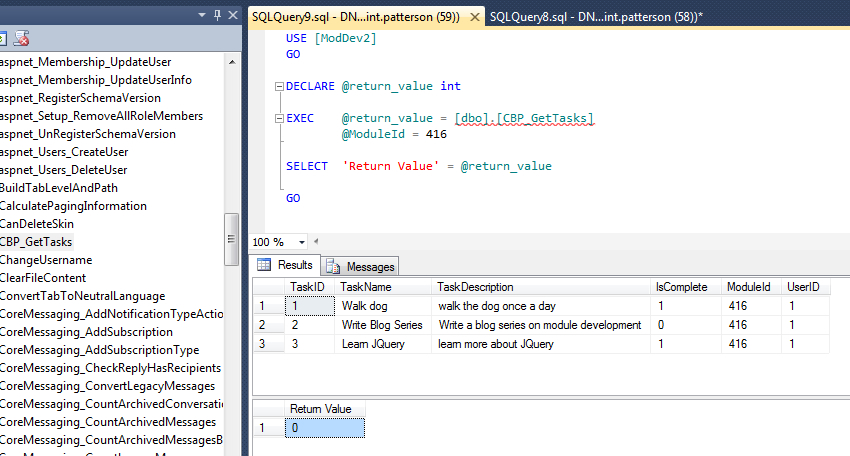Screen dimensions: 850x456
Task: Select ClearFileContent procedure
Action: pos(43,278)
